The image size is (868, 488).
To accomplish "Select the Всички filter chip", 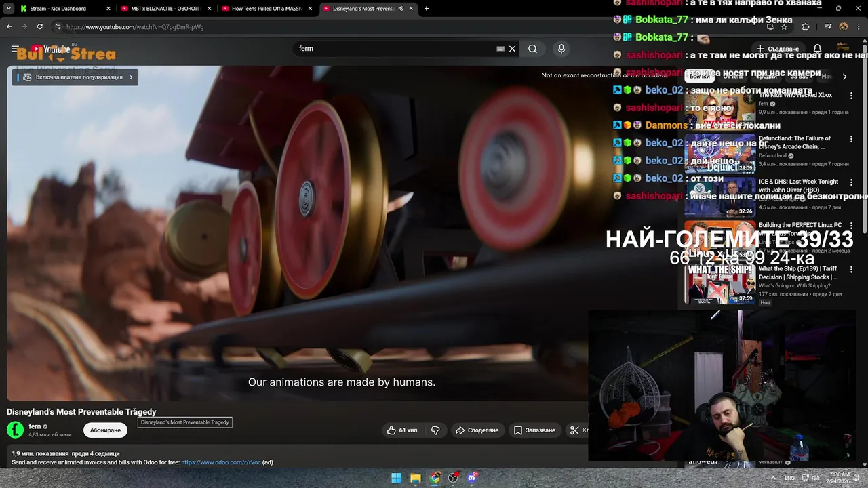I will coord(699,77).
